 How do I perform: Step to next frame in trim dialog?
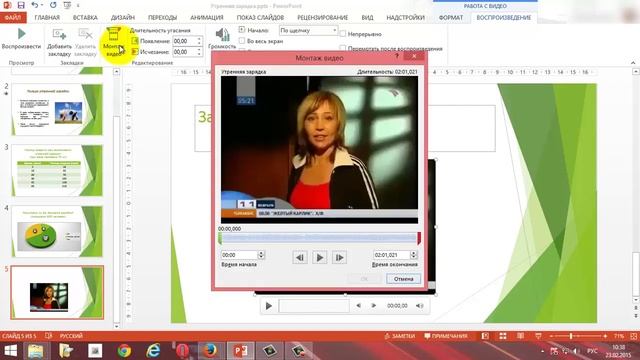339,258
